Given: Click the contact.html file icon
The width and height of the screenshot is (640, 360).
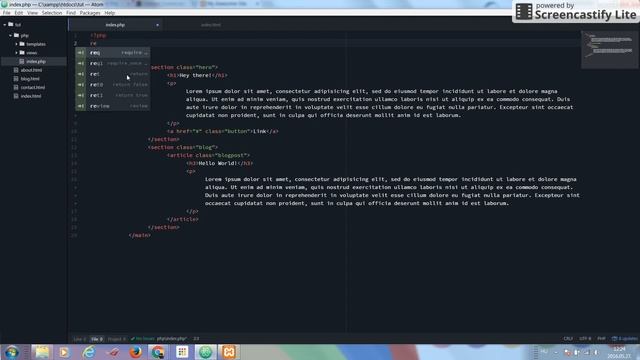Looking at the screenshot, I should (16, 87).
